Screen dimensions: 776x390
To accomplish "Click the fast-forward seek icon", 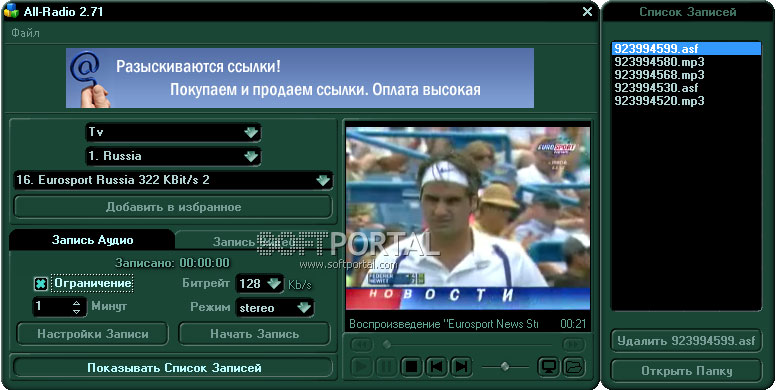I will tap(574, 344).
